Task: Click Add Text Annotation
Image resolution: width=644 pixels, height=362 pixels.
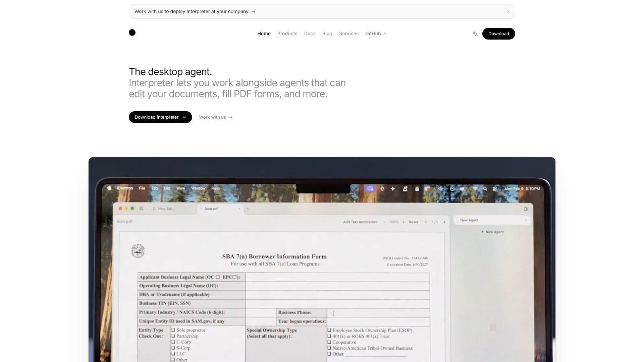Action: coord(360,222)
